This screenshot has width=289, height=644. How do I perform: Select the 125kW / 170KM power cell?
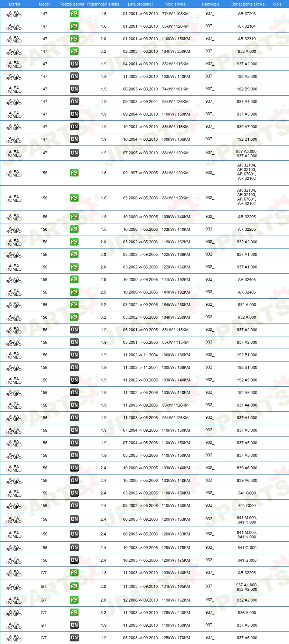click(176, 638)
